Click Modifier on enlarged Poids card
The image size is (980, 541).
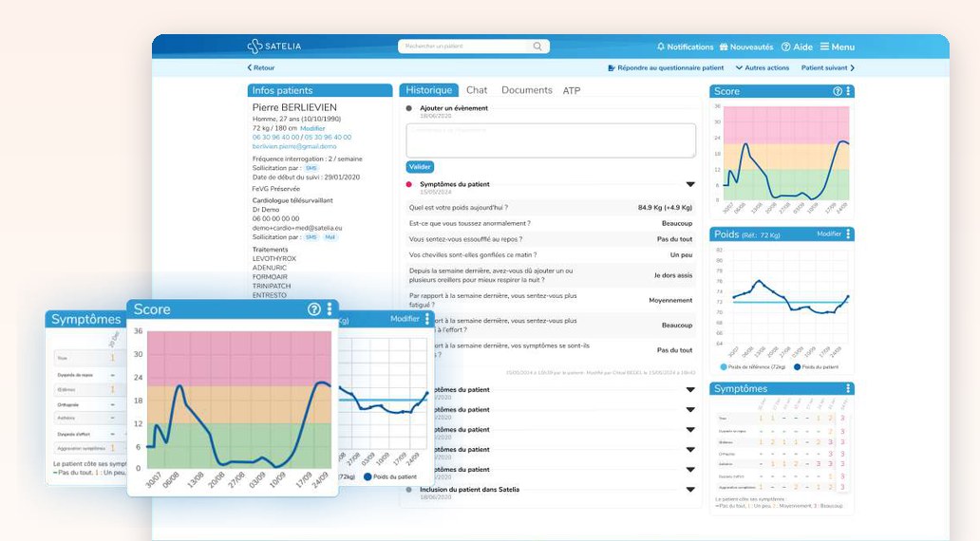coord(405,319)
